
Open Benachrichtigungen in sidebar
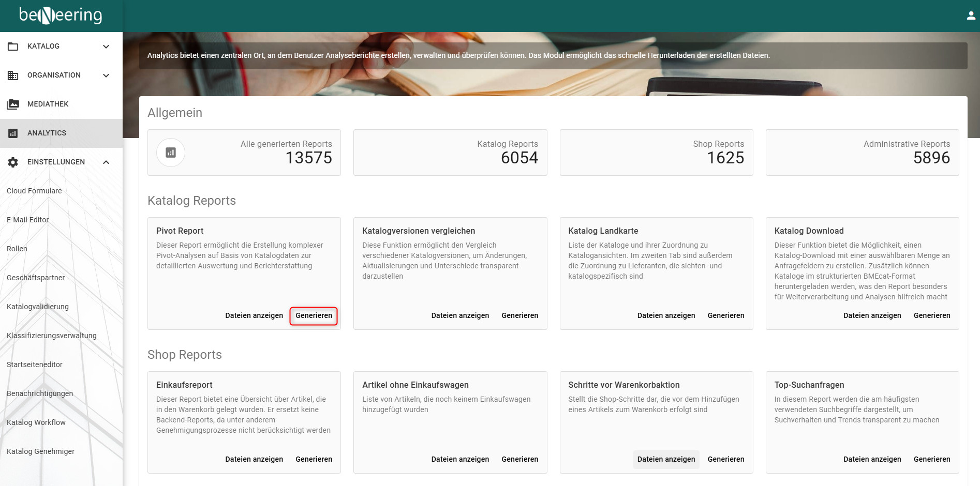[x=40, y=393]
